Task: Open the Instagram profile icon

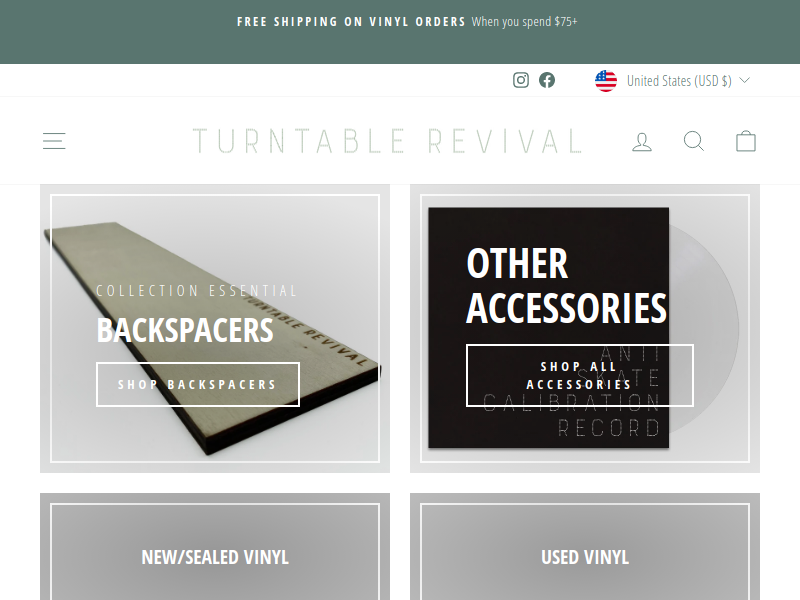Action: coord(521,80)
